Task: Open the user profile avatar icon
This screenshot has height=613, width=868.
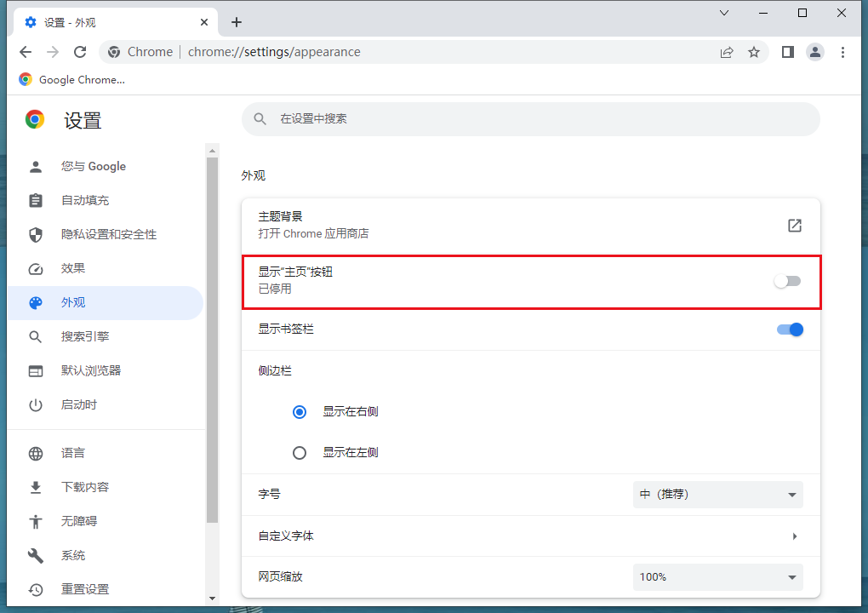Action: click(x=815, y=52)
